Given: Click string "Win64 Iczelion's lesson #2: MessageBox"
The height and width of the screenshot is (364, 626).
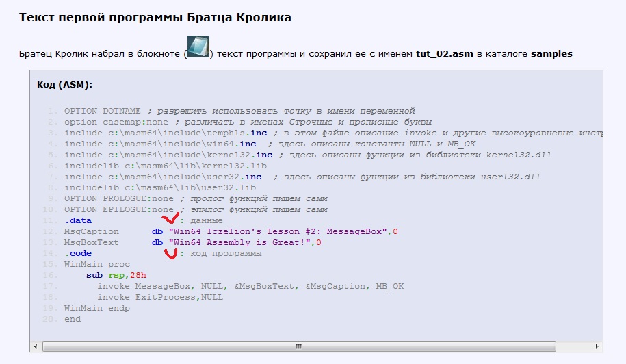Looking at the screenshot, I should coord(278,231).
